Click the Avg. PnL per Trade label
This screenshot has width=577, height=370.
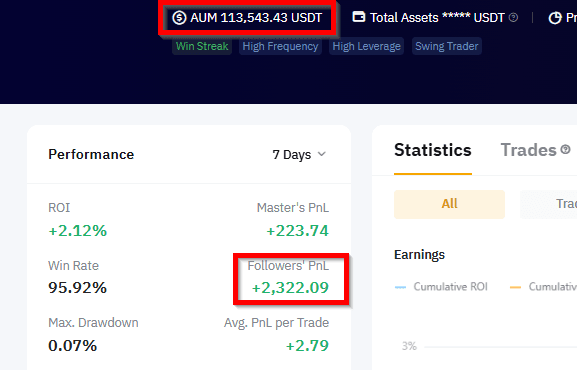276,323
